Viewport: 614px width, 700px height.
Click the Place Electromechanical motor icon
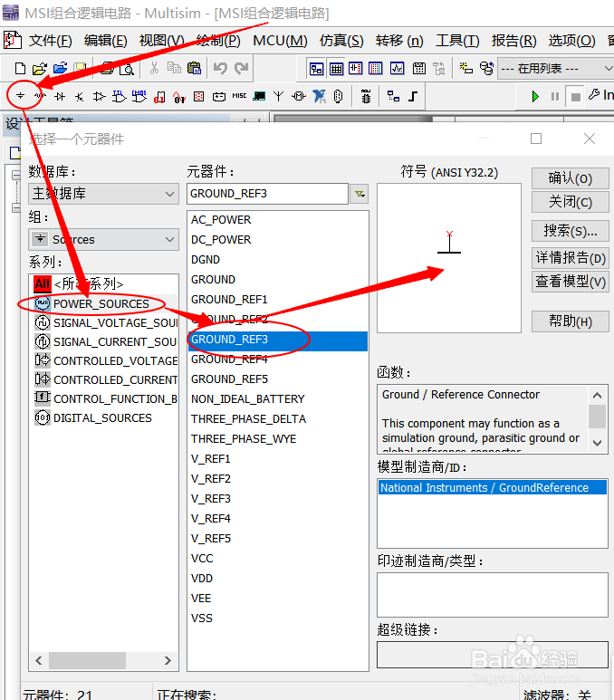(x=299, y=96)
